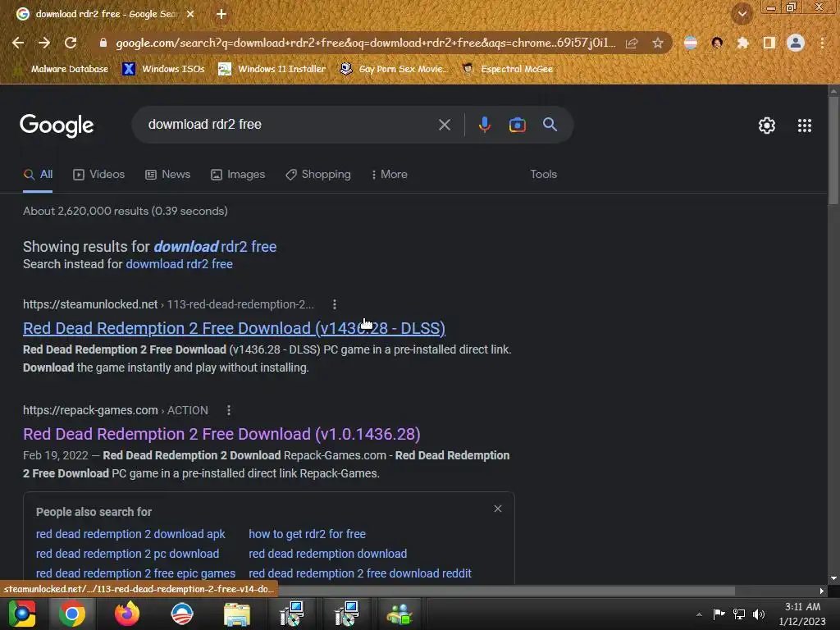The width and height of the screenshot is (840, 630).
Task: Share this page icon in address bar
Action: (x=632, y=43)
